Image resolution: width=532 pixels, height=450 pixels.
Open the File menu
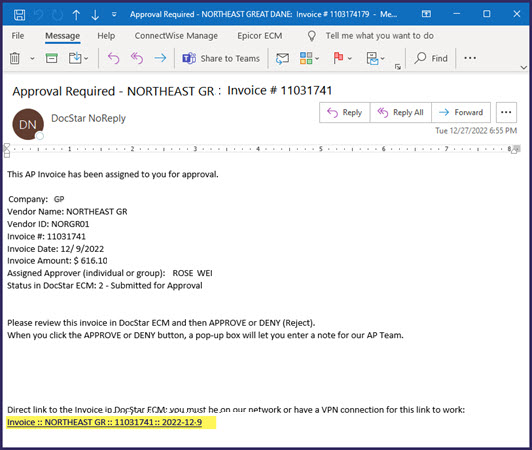tap(18, 36)
